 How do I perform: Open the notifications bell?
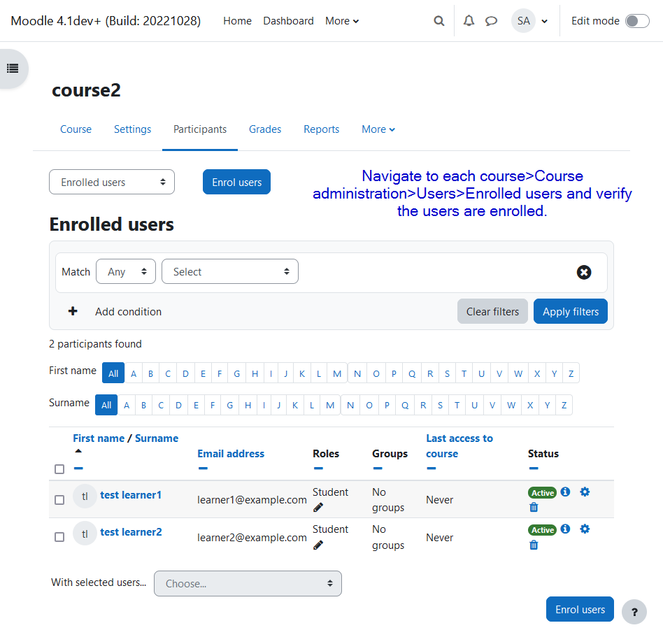(469, 21)
